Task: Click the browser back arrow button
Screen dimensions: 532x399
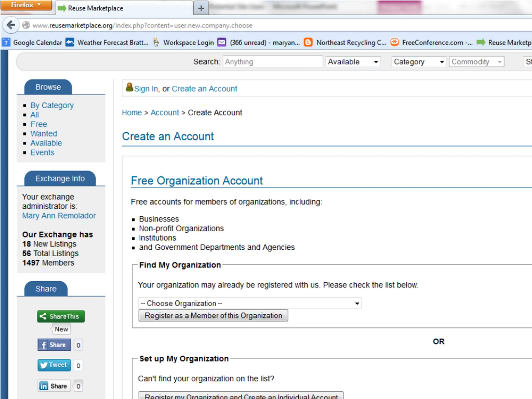Action: (x=11, y=25)
